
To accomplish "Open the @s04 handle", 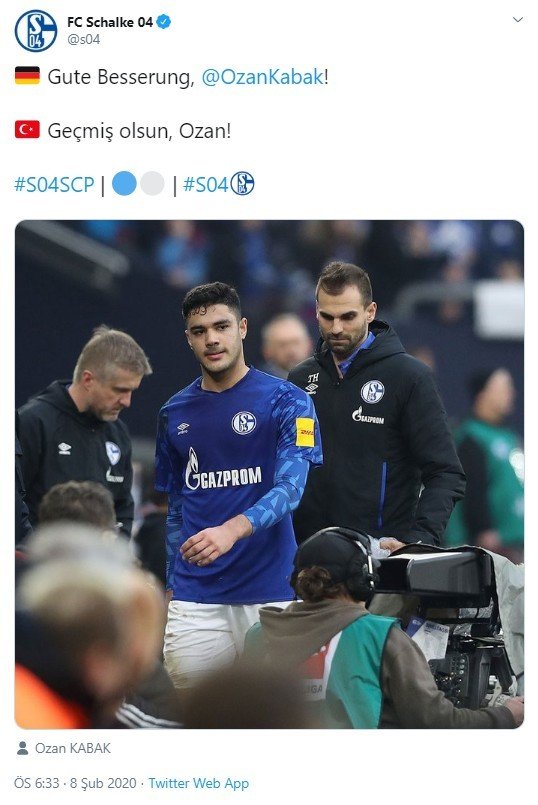I will pos(83,40).
